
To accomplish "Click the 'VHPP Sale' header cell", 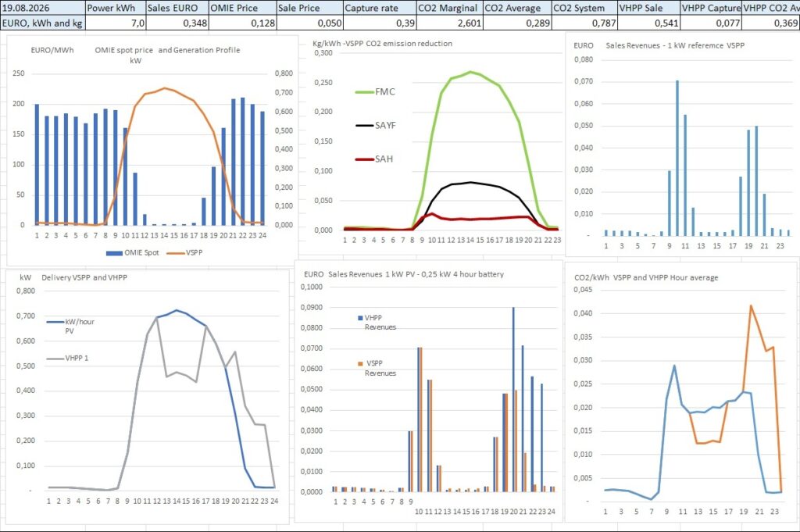I will tap(649, 8).
